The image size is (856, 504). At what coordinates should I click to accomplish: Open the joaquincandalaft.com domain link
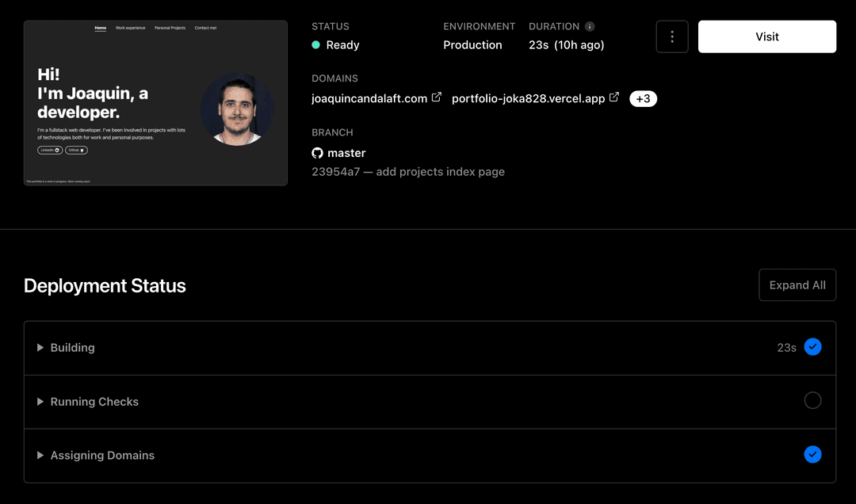[x=369, y=99]
